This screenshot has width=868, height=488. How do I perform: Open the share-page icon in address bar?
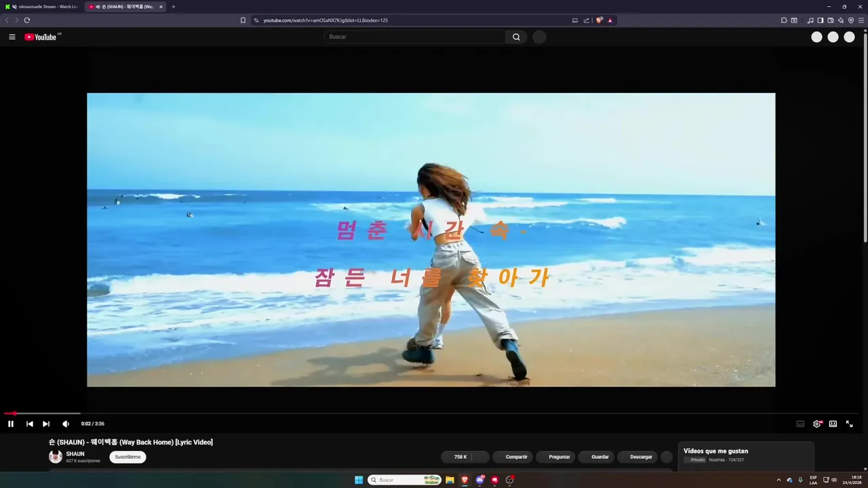(x=587, y=20)
